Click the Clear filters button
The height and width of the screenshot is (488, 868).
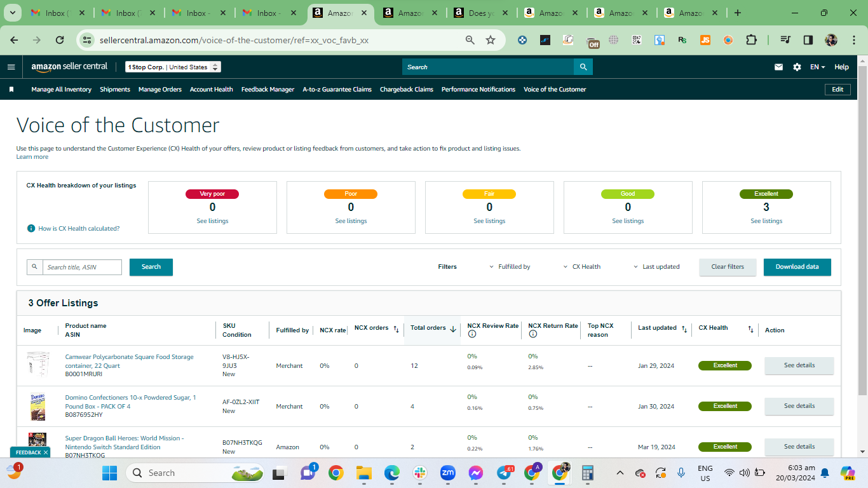[x=728, y=267]
